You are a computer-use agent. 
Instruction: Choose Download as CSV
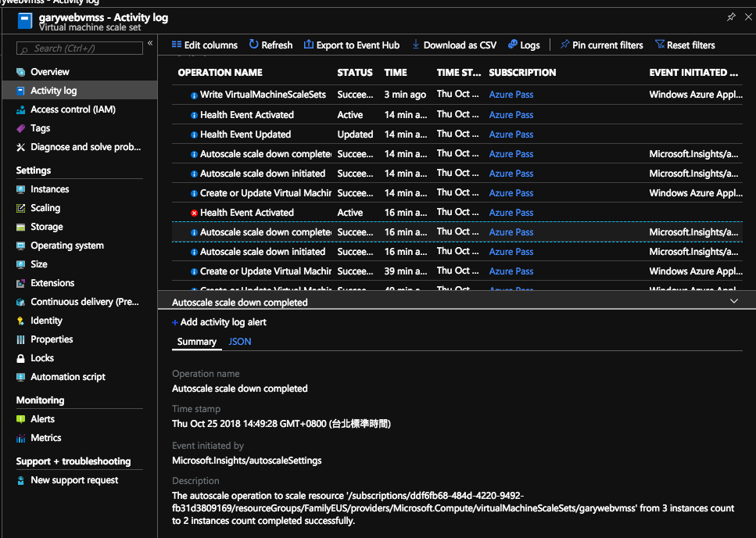coord(453,45)
